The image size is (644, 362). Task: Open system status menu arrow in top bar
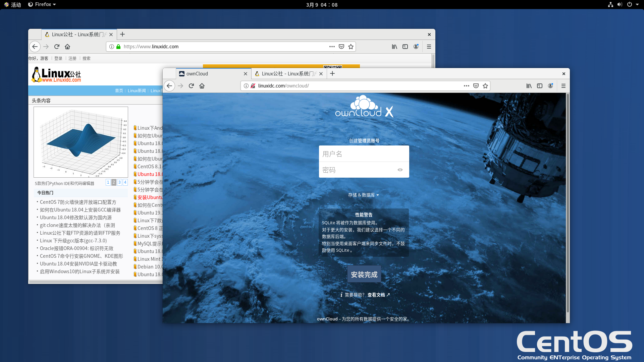pyautogui.click(x=637, y=4)
